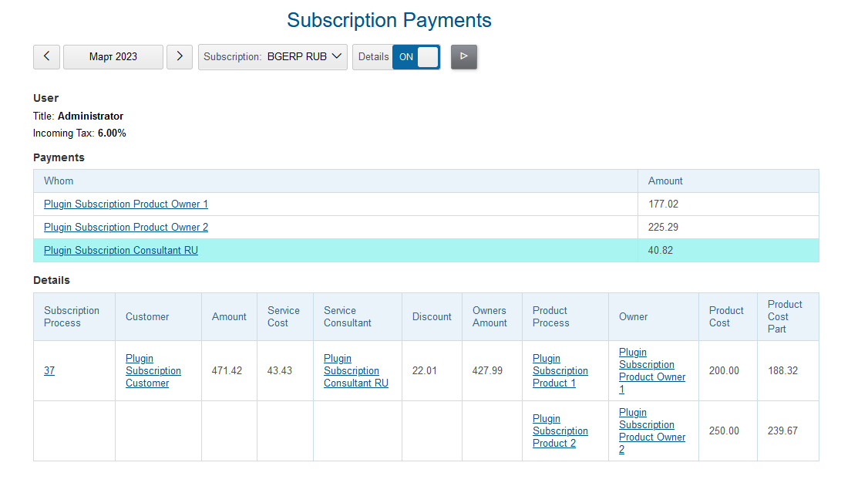Open Plugin Subscription Product Owner 2 in Details
Screen dimensions: 868x493
tap(652, 431)
